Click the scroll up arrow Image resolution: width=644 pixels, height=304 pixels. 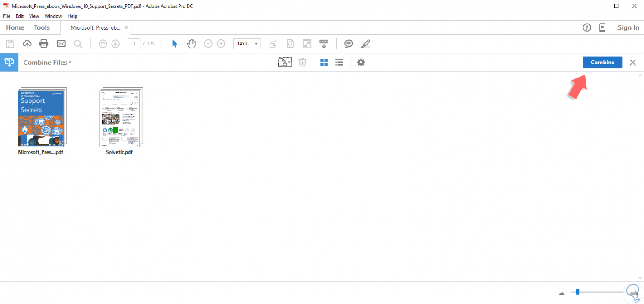(x=640, y=75)
